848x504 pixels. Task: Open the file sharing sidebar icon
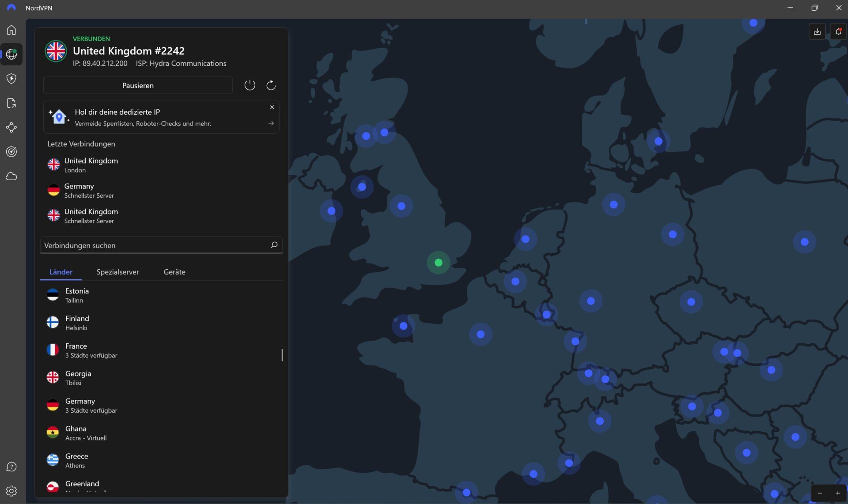point(11,103)
